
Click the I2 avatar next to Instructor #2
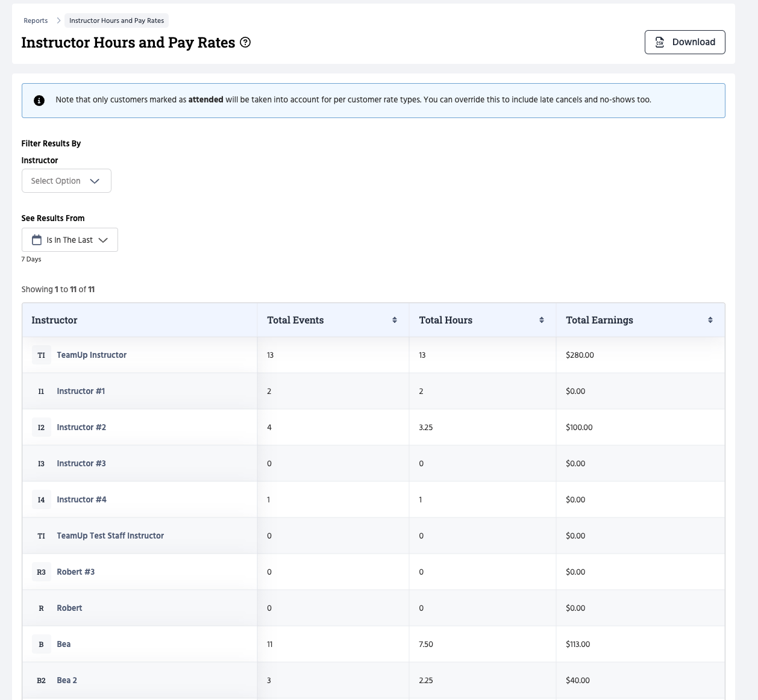click(41, 427)
